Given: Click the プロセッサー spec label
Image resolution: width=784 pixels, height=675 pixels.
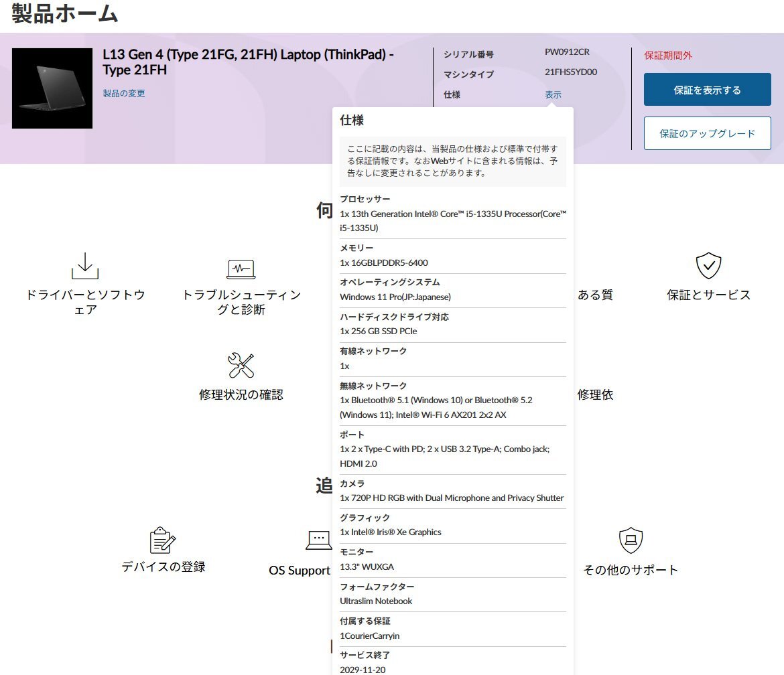Looking at the screenshot, I should (x=365, y=199).
